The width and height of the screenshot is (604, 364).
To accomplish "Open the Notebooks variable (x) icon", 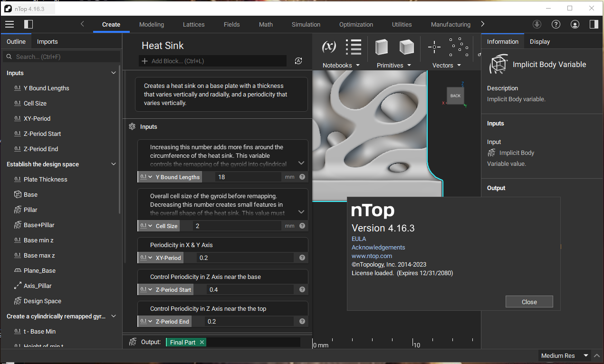I will click(329, 47).
